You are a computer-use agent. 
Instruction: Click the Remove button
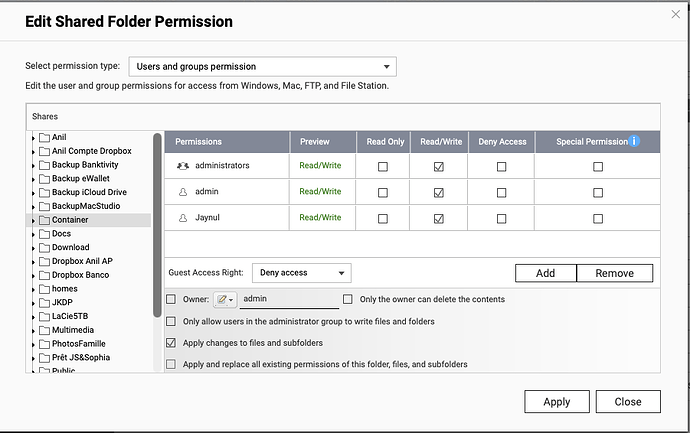615,273
